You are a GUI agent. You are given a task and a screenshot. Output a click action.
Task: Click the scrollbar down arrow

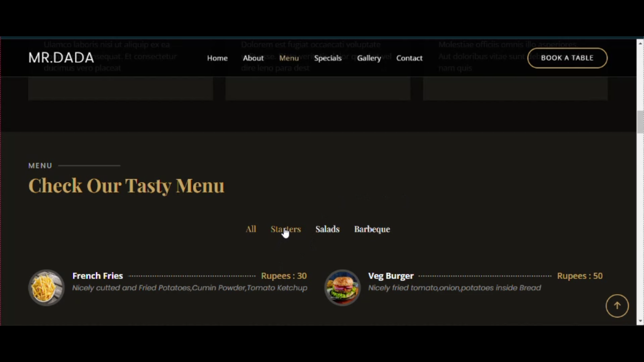pos(640,321)
